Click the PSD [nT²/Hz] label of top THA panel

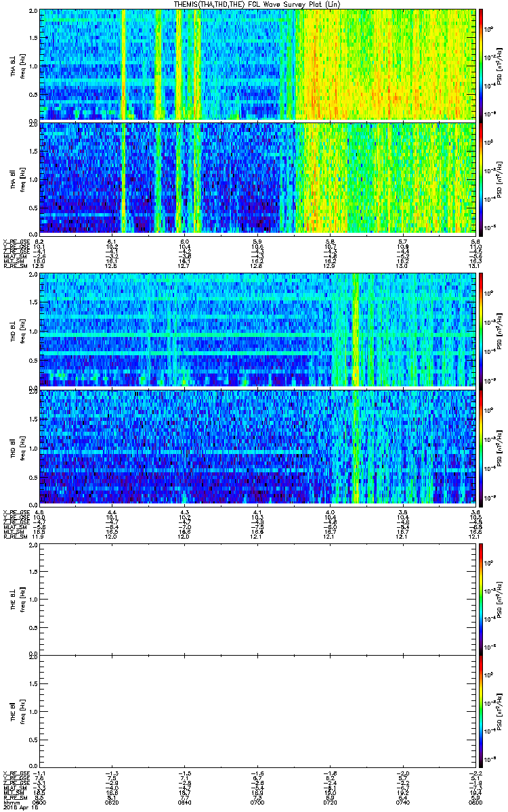click(x=500, y=65)
